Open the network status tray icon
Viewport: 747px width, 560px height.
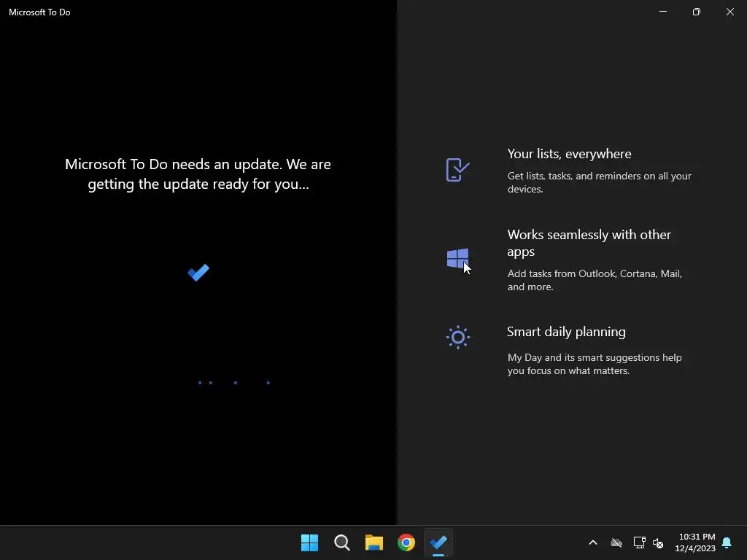coord(639,542)
